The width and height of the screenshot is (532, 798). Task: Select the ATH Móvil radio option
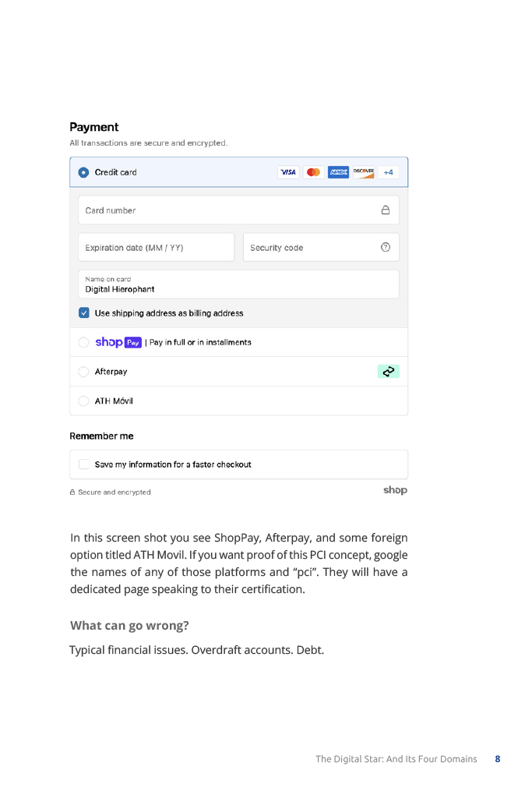(83, 401)
